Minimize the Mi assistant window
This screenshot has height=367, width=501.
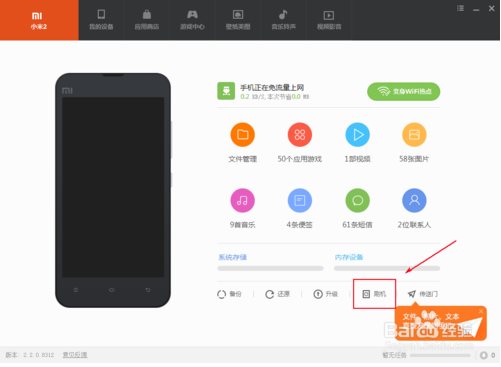click(x=476, y=9)
